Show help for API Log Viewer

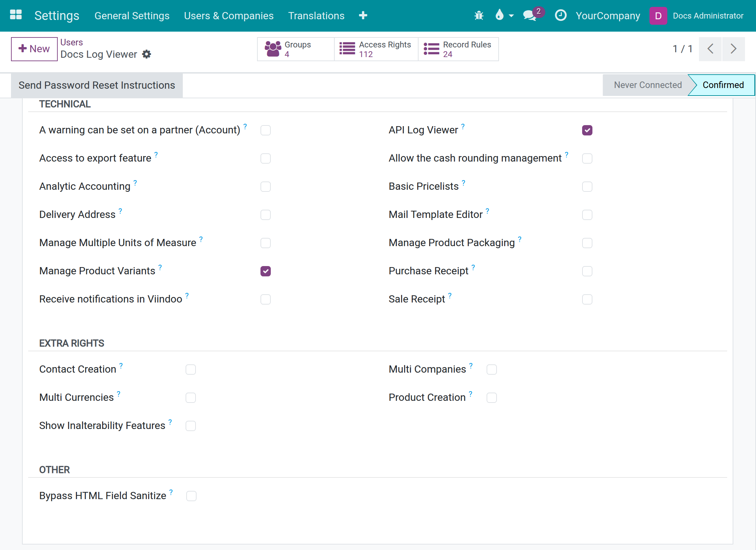pos(463,126)
